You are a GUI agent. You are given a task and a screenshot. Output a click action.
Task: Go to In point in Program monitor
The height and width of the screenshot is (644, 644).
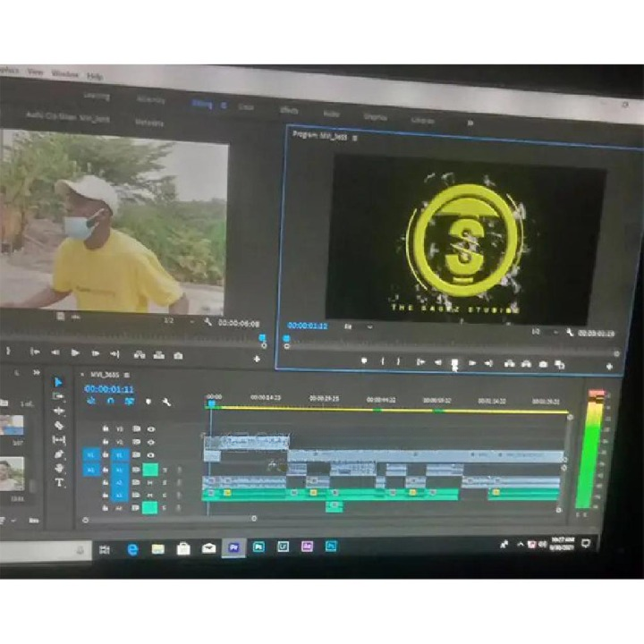click(x=420, y=362)
